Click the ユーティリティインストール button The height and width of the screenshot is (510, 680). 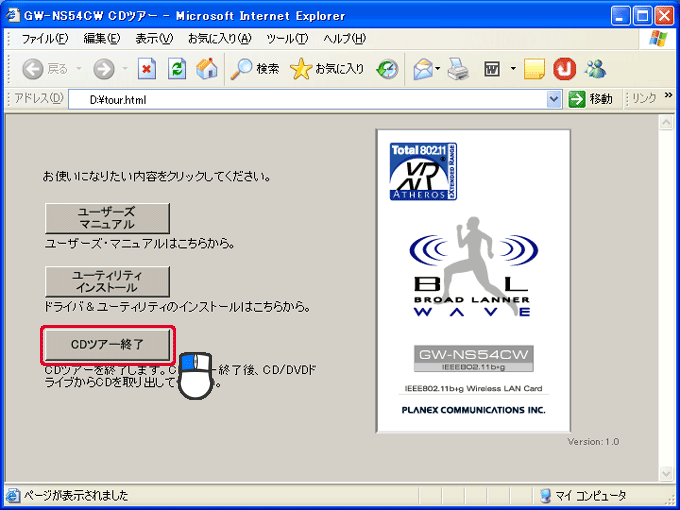107,281
